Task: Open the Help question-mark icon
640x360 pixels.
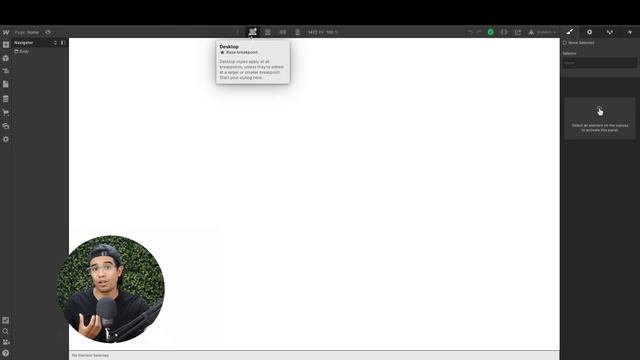Action: pyautogui.click(x=6, y=353)
